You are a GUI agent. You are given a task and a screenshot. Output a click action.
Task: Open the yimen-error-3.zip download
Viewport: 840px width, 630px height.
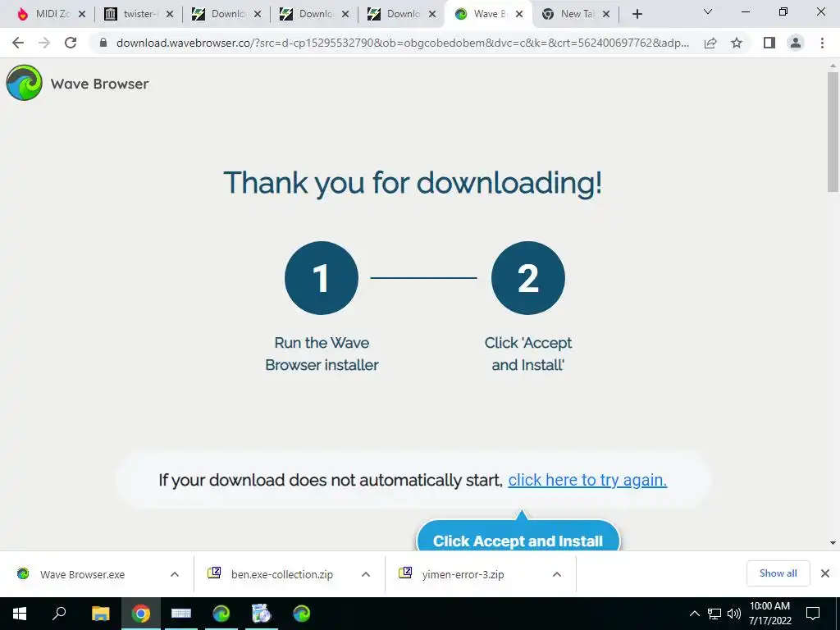(463, 574)
